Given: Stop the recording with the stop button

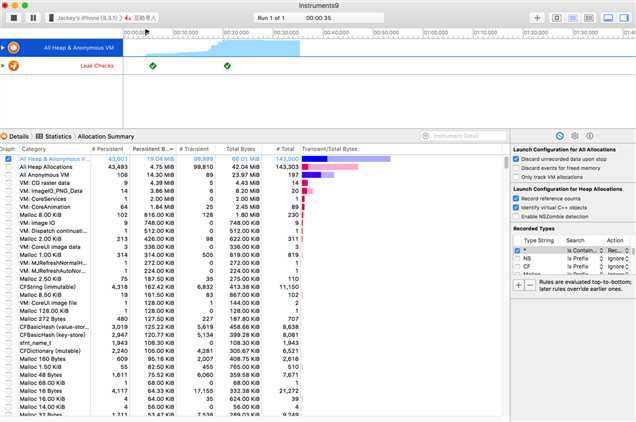Looking at the screenshot, I should tap(14, 18).
